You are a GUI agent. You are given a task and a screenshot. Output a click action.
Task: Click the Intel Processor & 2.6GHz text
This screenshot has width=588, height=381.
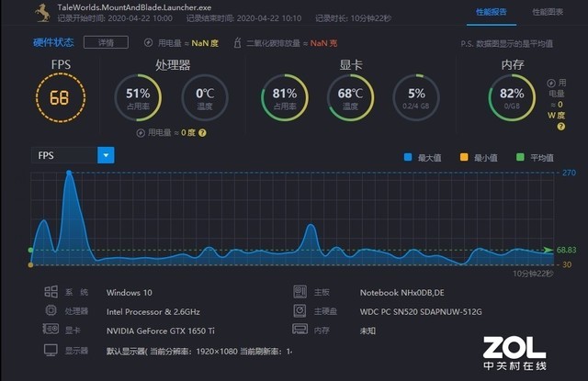[x=153, y=312]
